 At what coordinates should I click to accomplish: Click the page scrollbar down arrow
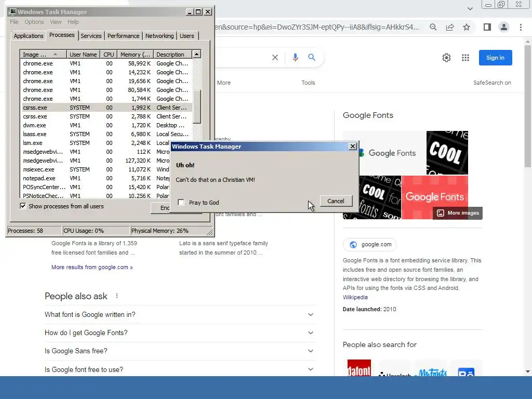coord(528,371)
